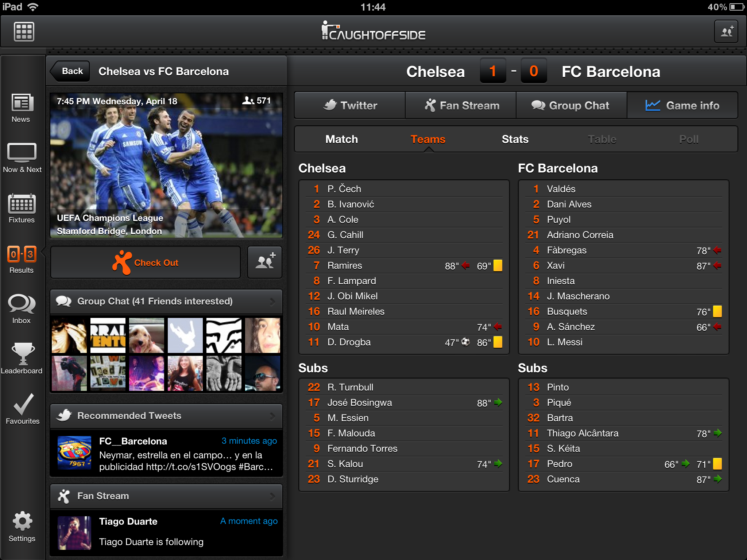Select the Match sub-tab

(341, 139)
